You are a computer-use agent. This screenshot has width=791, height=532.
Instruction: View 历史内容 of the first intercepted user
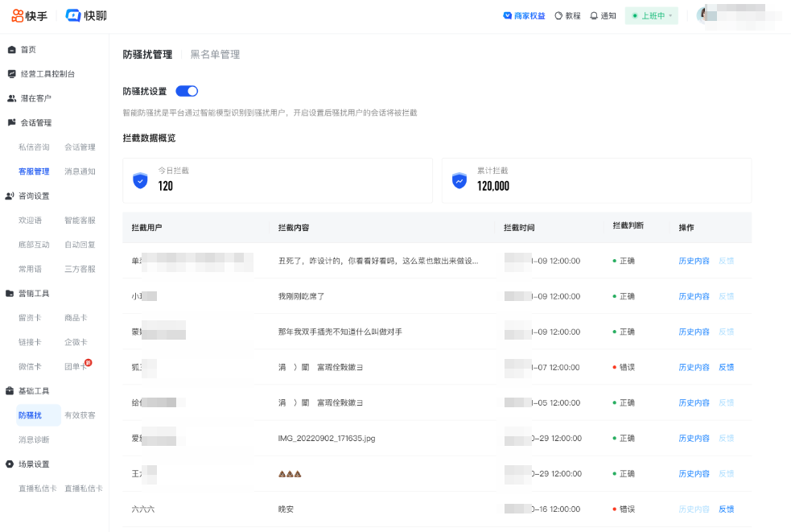[693, 260]
